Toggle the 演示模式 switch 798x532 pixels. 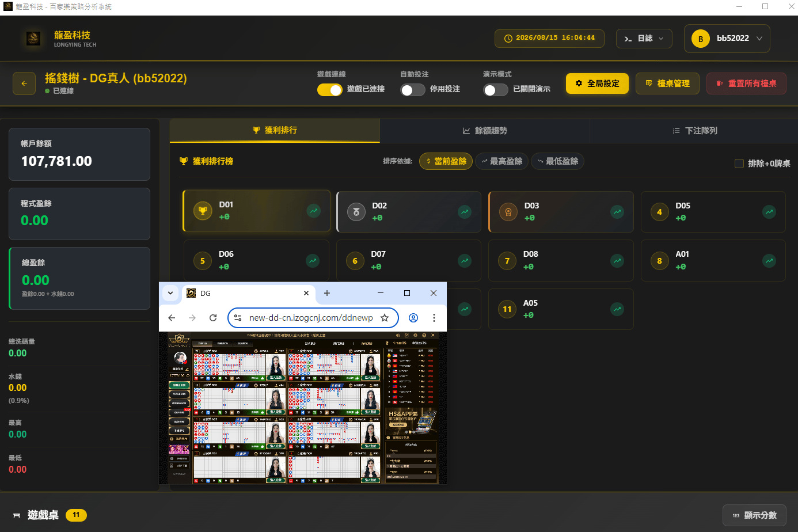tap(496, 90)
